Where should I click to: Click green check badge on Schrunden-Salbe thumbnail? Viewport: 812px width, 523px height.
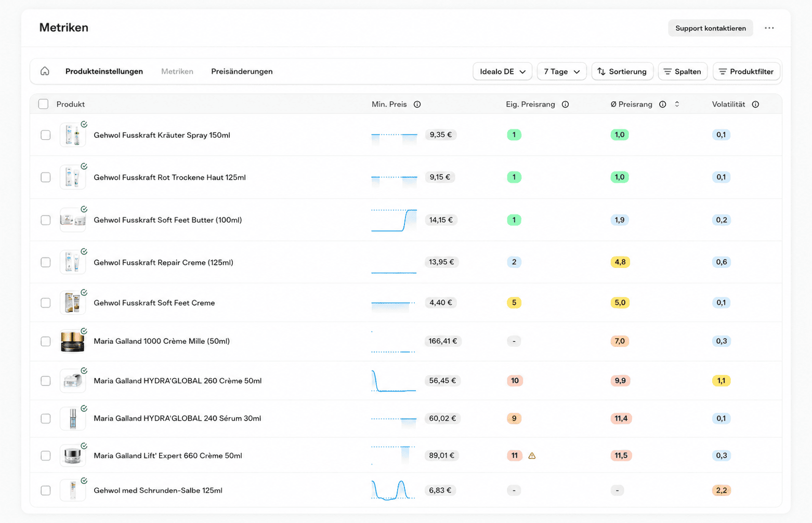tap(84, 480)
